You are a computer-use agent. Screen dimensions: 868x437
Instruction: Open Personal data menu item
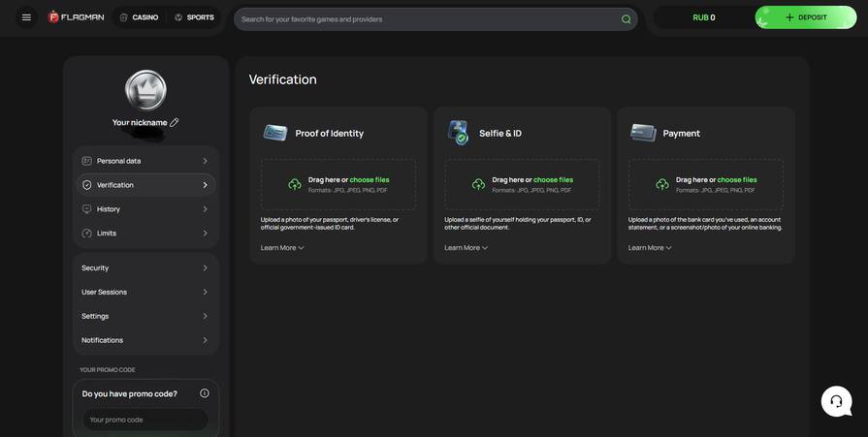pyautogui.click(x=145, y=161)
